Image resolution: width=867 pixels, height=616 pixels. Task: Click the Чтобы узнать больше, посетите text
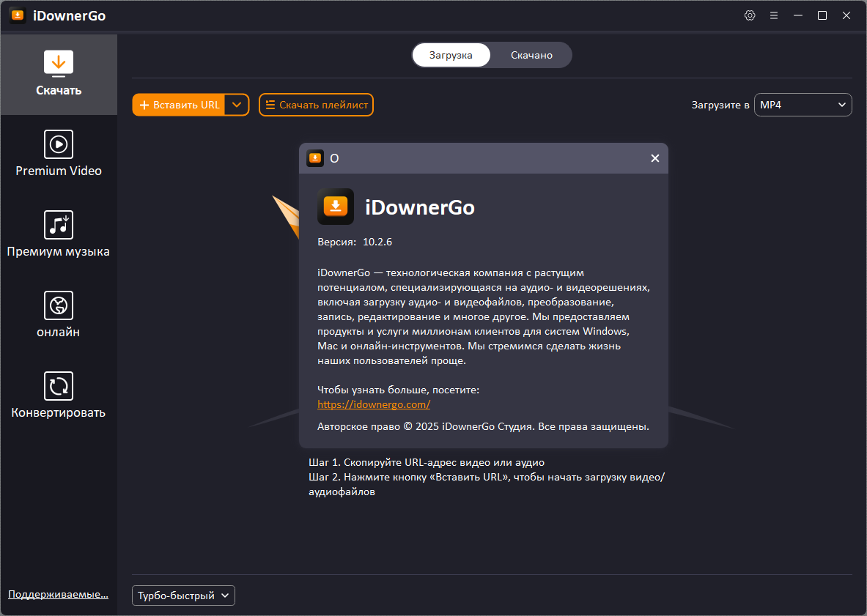tap(398, 390)
